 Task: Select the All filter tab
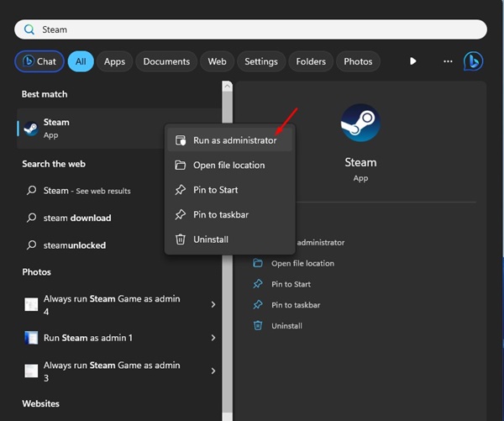click(81, 61)
